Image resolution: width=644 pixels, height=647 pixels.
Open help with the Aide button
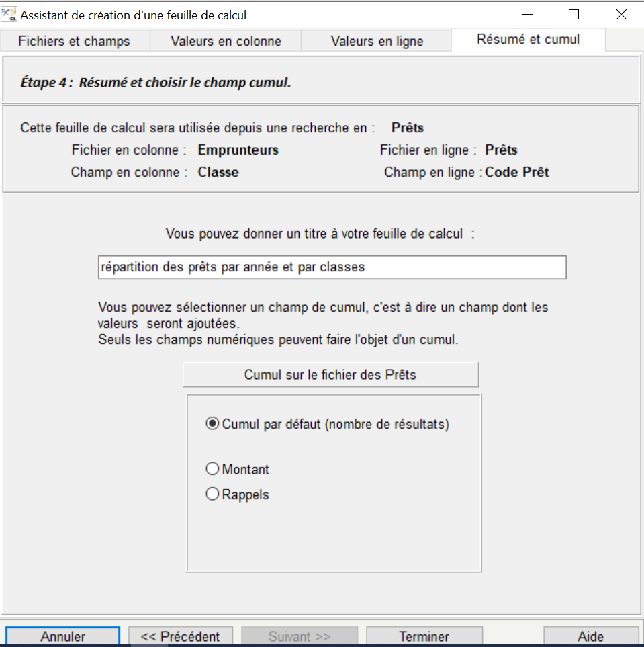pyautogui.click(x=591, y=636)
